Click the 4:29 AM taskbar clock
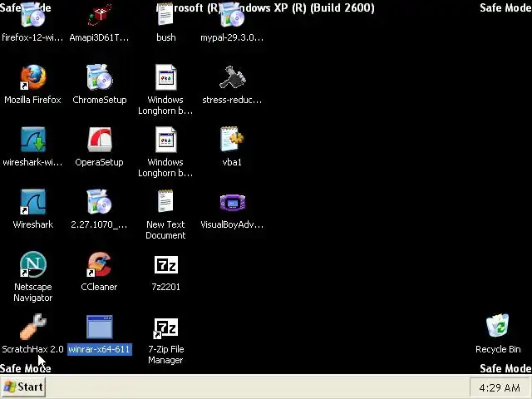Screen dimensions: 532x399 [500, 387]
